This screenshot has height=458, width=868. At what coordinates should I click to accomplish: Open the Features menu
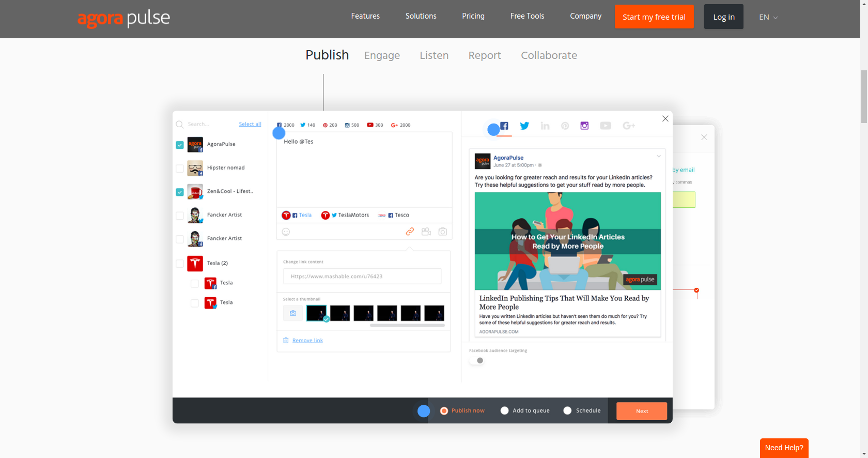point(365,16)
